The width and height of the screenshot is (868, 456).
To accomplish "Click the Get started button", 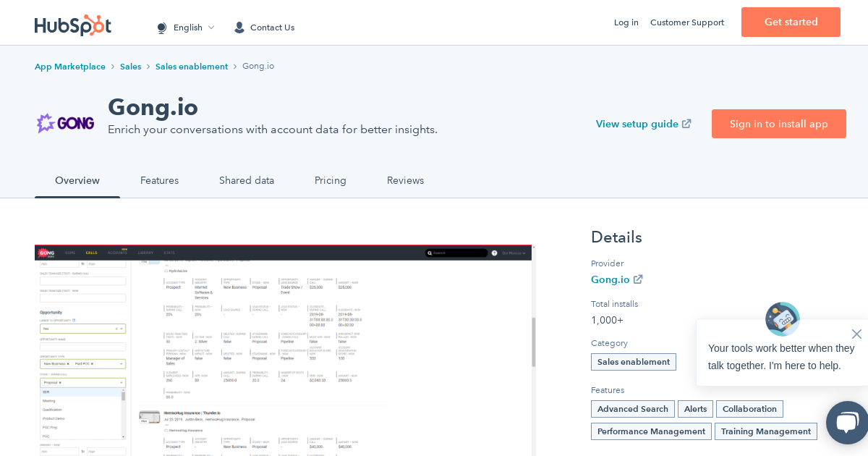I will [791, 22].
